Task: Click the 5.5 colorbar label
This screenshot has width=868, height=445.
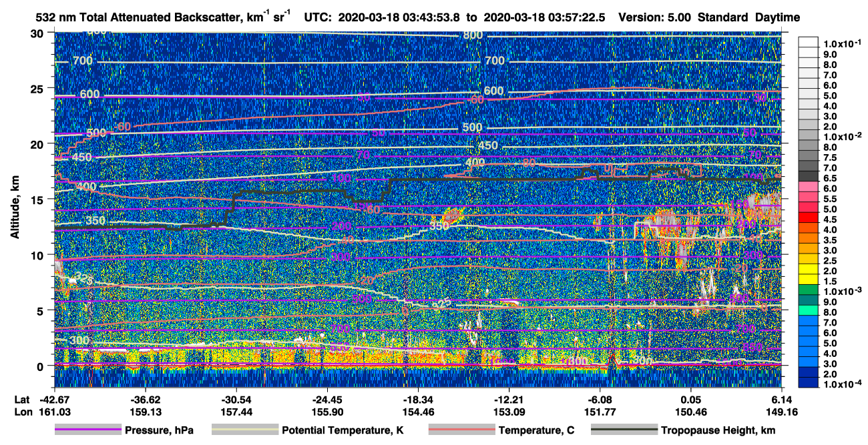Action: pyautogui.click(x=831, y=198)
